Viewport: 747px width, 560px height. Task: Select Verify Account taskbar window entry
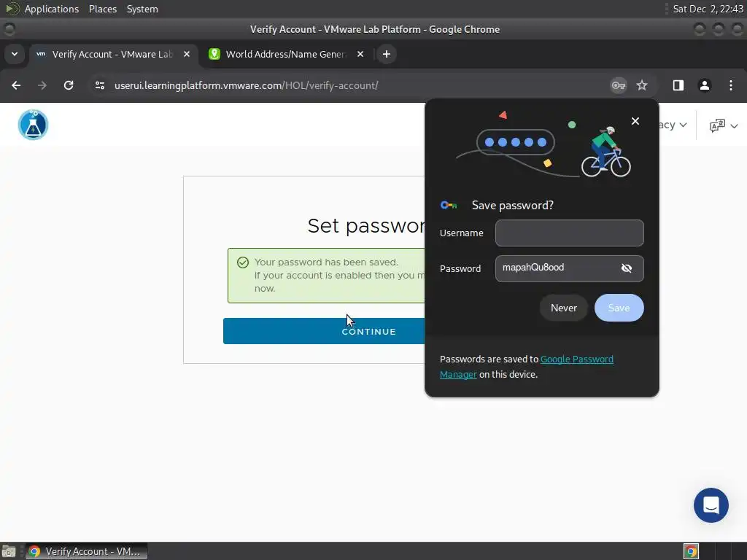[86, 551]
